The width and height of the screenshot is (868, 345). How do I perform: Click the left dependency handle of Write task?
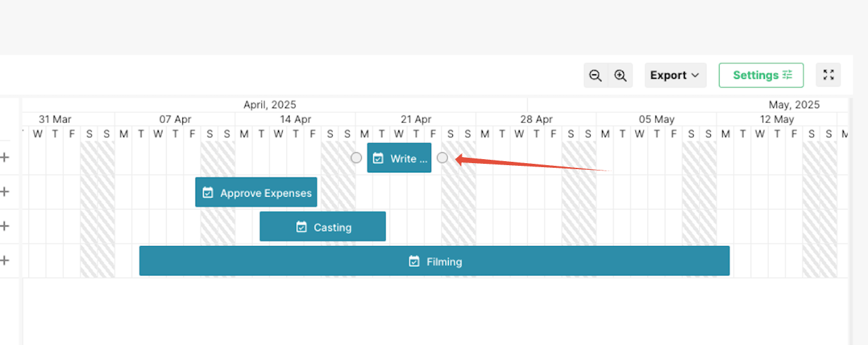[357, 158]
